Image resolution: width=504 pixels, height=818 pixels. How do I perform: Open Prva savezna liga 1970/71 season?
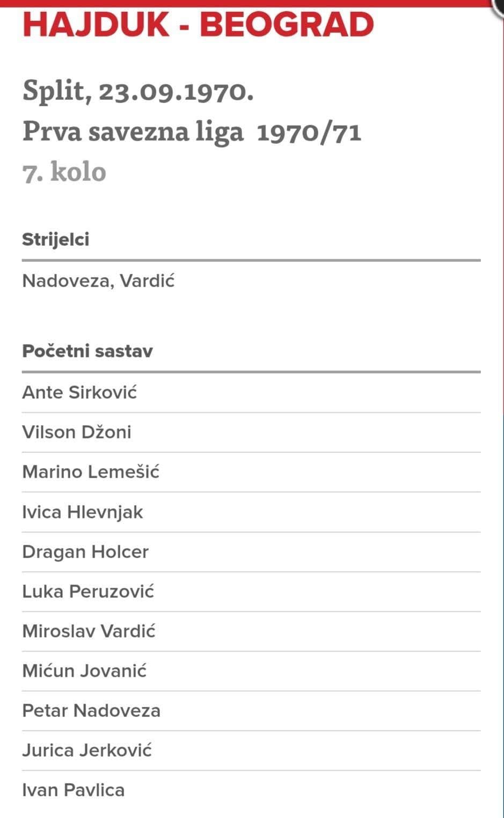click(x=192, y=132)
